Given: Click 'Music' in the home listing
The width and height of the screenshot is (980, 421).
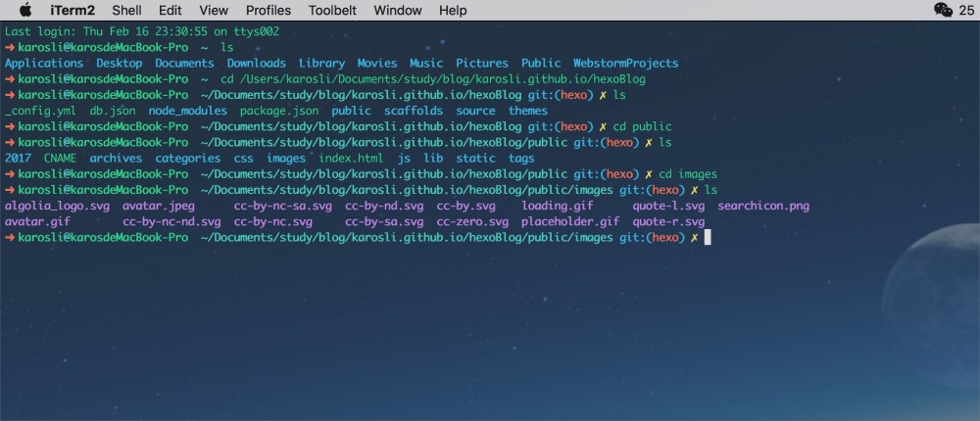Looking at the screenshot, I should (x=426, y=63).
